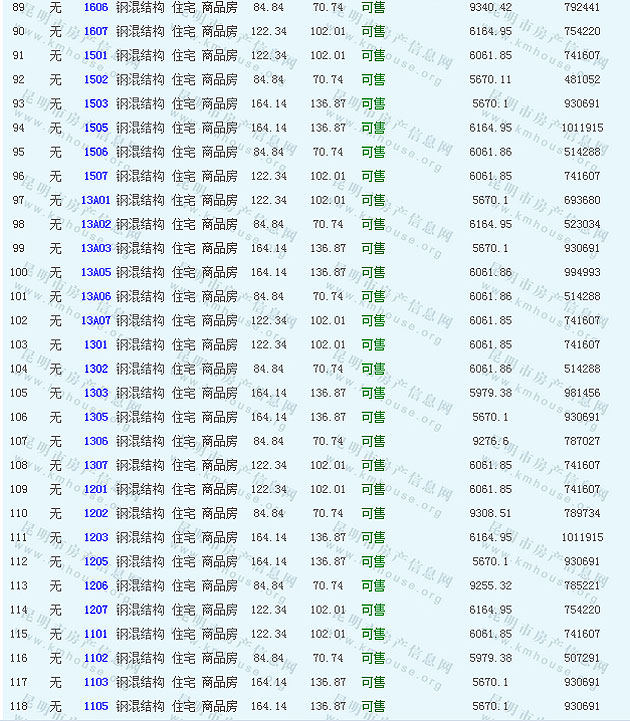Screen dimensions: 630x721
Task: Click 可售 status in room 1502 row
Action: tap(373, 79)
